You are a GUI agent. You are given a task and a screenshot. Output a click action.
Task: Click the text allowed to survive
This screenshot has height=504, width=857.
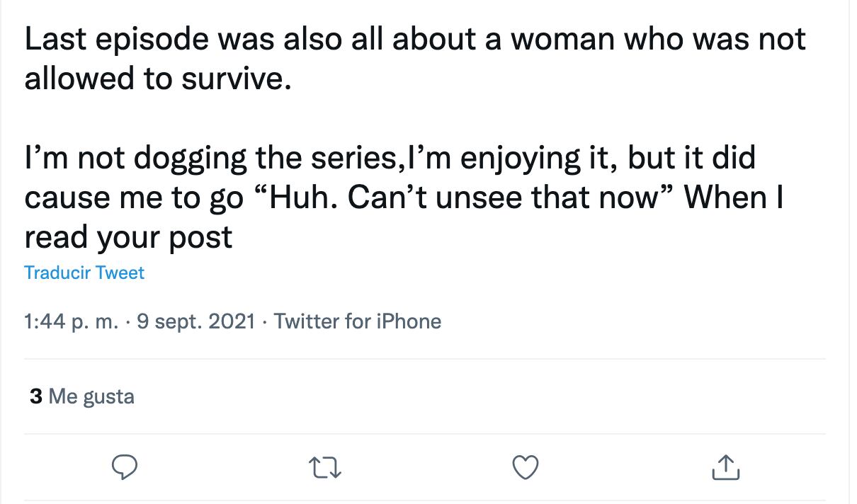[157, 79]
